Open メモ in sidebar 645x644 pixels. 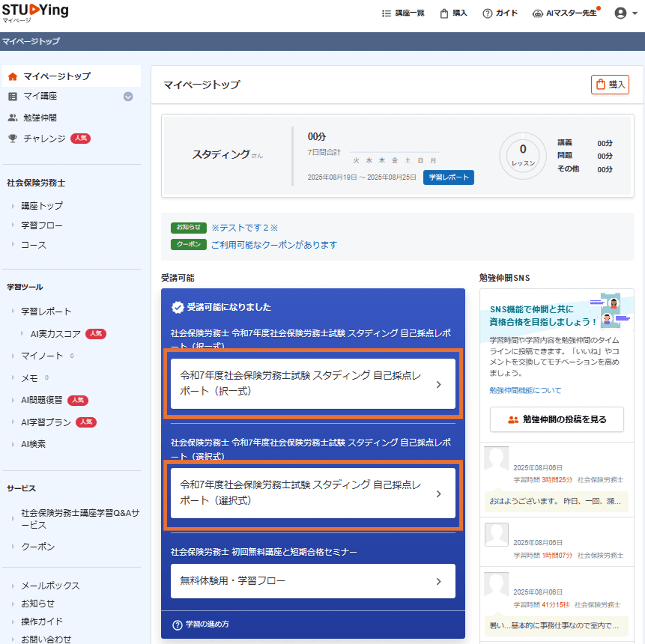coord(29,378)
